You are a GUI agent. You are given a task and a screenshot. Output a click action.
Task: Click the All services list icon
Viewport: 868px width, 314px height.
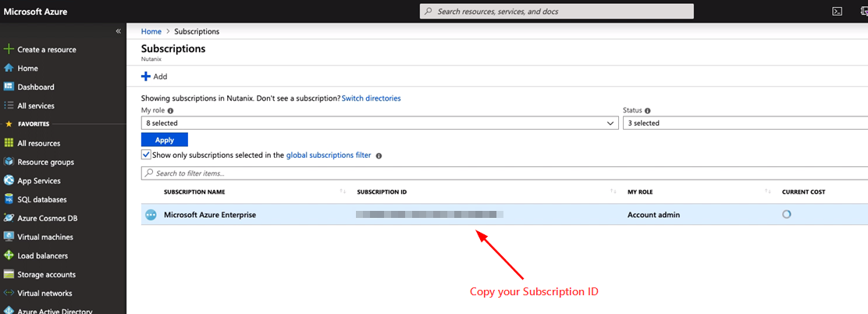(x=9, y=105)
